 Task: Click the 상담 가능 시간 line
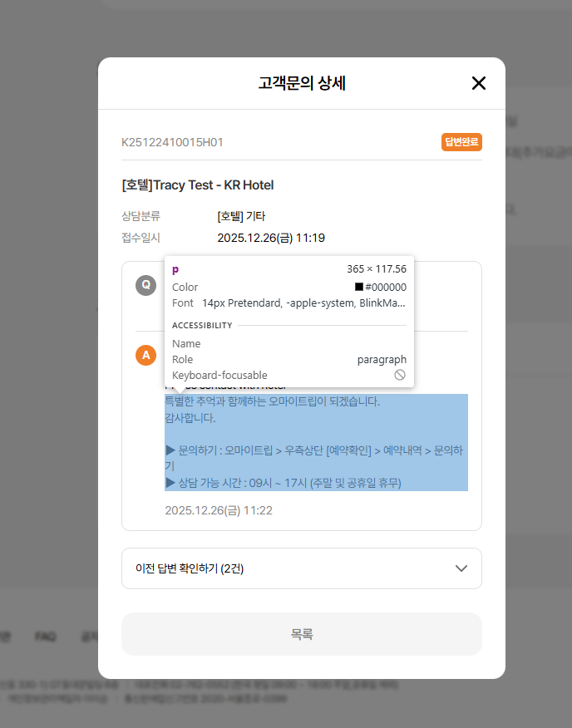(283, 483)
